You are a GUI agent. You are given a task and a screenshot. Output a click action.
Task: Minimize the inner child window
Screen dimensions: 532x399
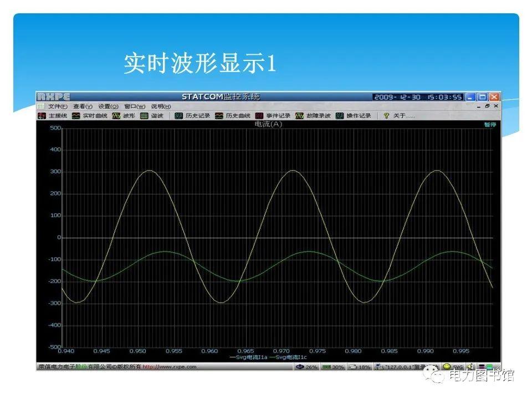point(479,106)
